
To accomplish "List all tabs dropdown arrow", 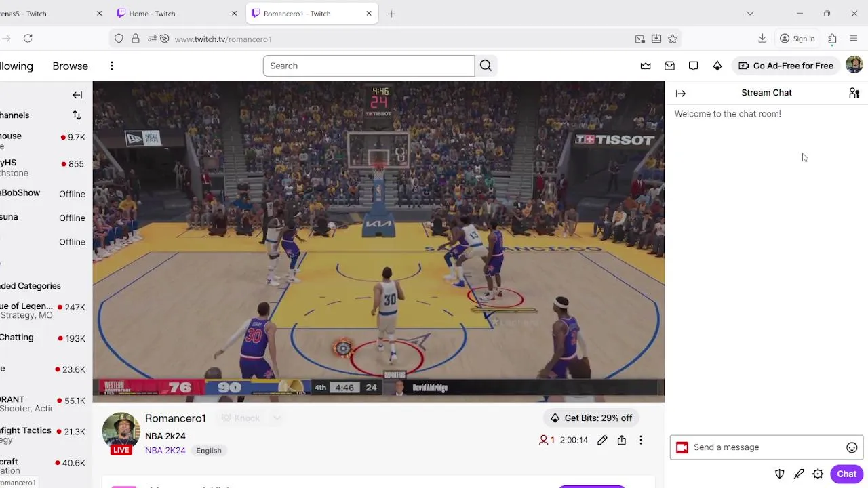I will click(750, 14).
